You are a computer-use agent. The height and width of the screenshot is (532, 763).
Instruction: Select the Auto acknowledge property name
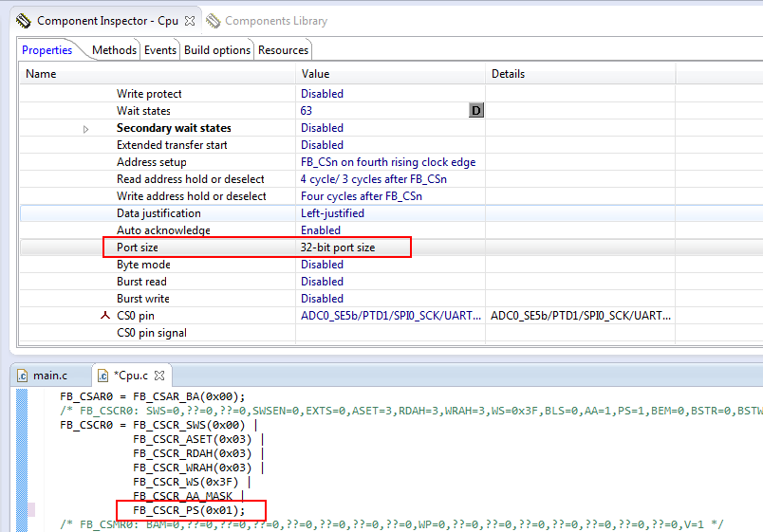pyautogui.click(x=163, y=230)
